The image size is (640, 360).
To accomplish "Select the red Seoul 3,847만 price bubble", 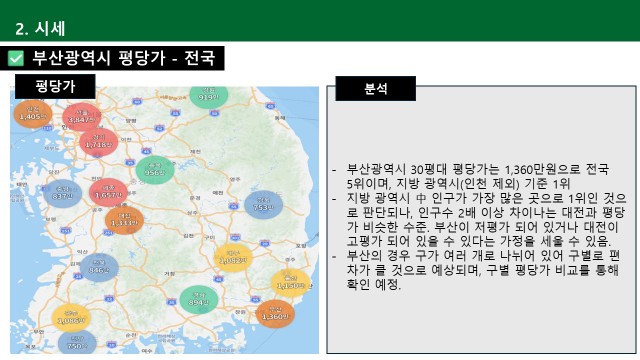I will tap(82, 117).
